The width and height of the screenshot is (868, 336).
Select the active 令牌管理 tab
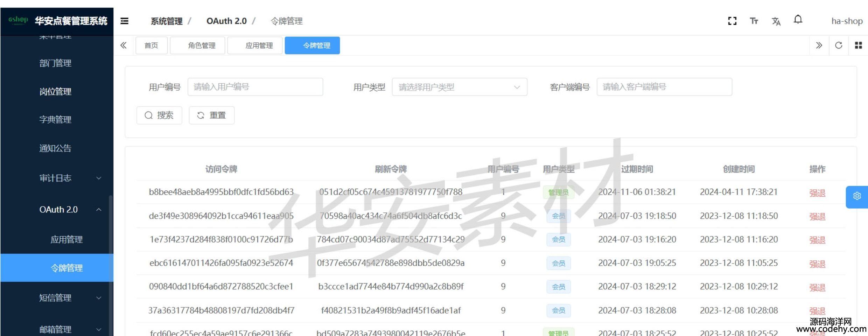point(312,45)
